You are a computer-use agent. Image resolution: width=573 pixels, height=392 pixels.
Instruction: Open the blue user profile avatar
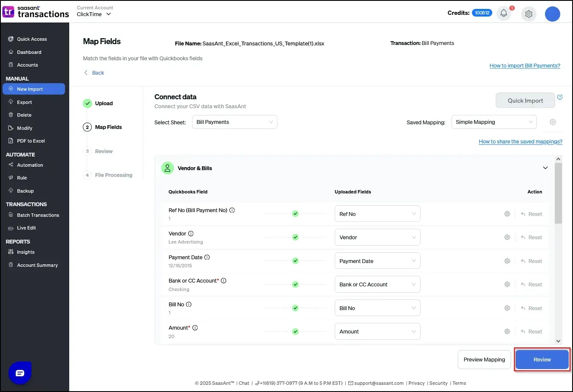click(552, 14)
